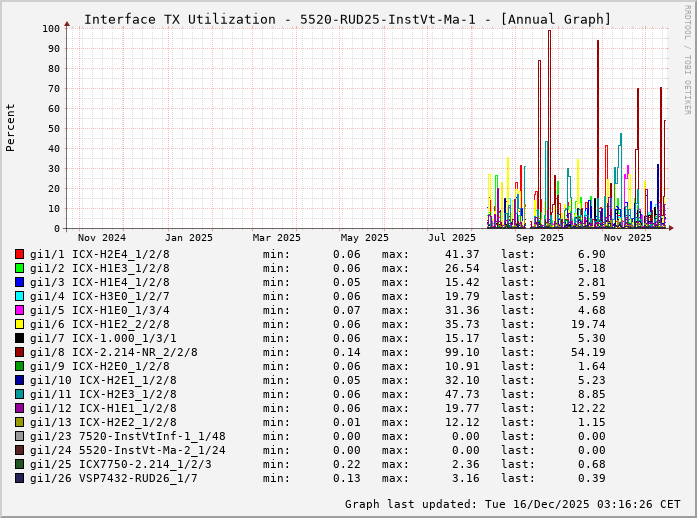Click the last value 19.74
The width and height of the screenshot is (697, 518).
588,324
